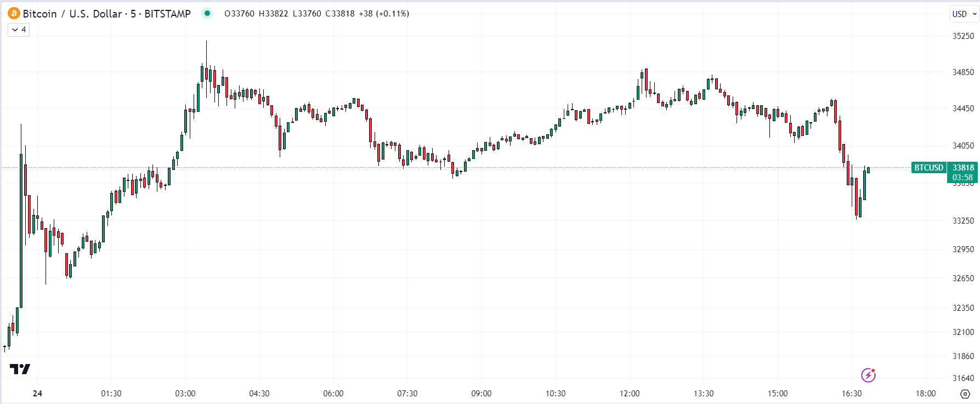Open chart settings hexagon gear icon
Image resolution: width=980 pixels, height=404 pixels.
(965, 394)
